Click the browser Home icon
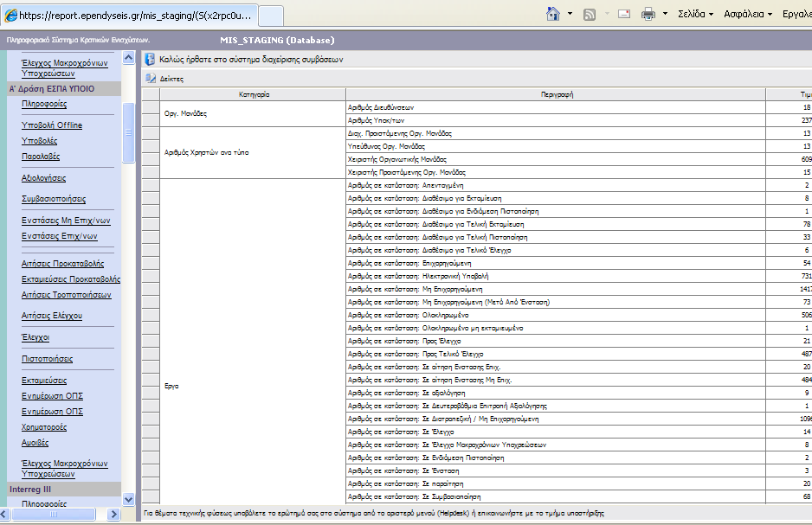Viewport: 812px width, 525px height. 553,14
